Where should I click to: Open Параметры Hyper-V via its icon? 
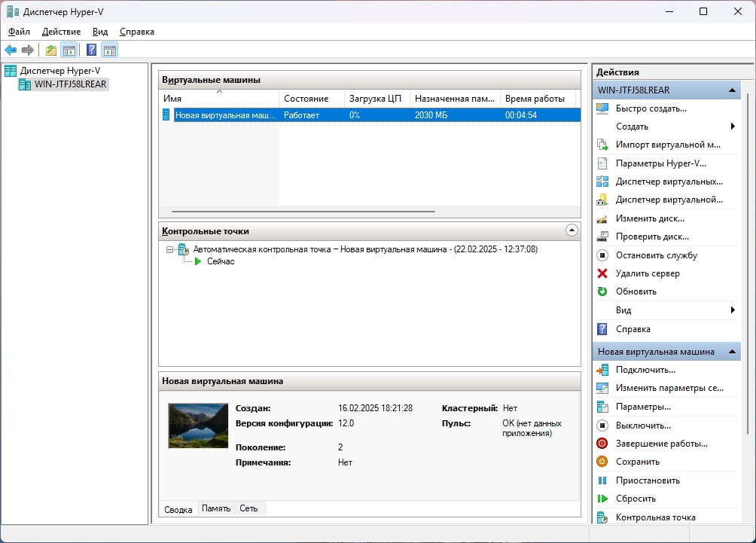(x=602, y=163)
